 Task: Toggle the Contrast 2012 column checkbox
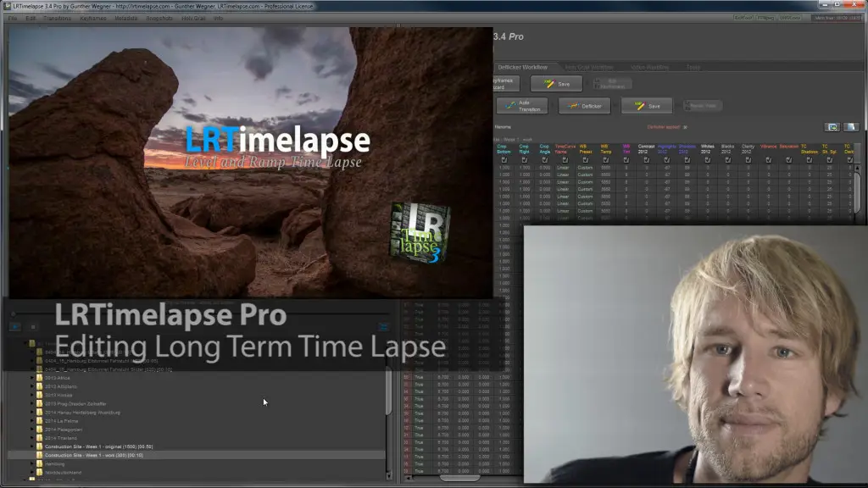646,160
